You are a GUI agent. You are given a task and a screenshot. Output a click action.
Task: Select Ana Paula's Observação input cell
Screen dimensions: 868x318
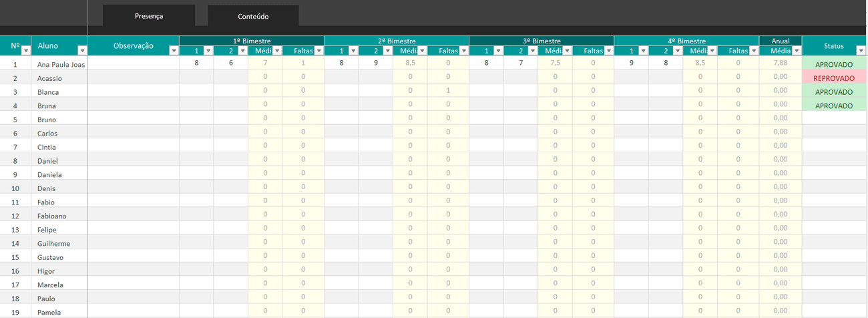click(134, 63)
